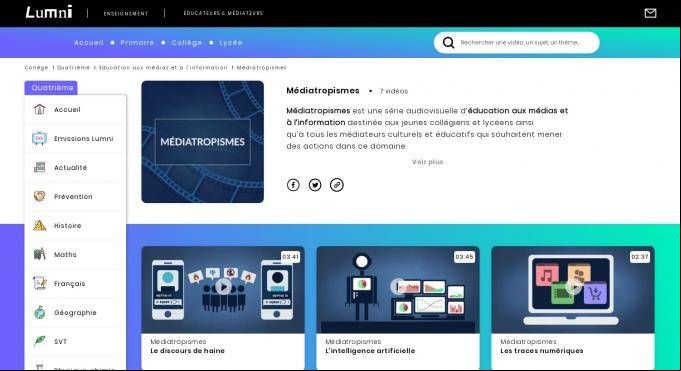Open the mail envelope icon
Screen dimensions: 681x371
(x=650, y=13)
